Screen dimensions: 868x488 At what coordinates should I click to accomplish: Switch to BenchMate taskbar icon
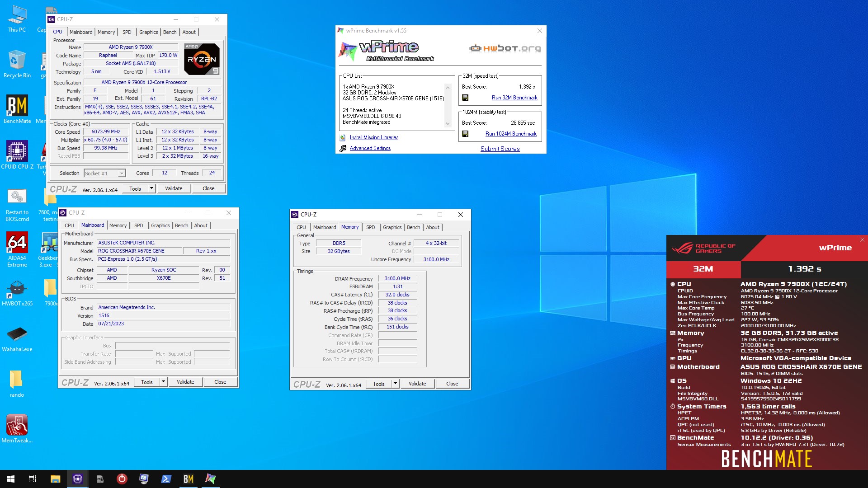(x=188, y=479)
